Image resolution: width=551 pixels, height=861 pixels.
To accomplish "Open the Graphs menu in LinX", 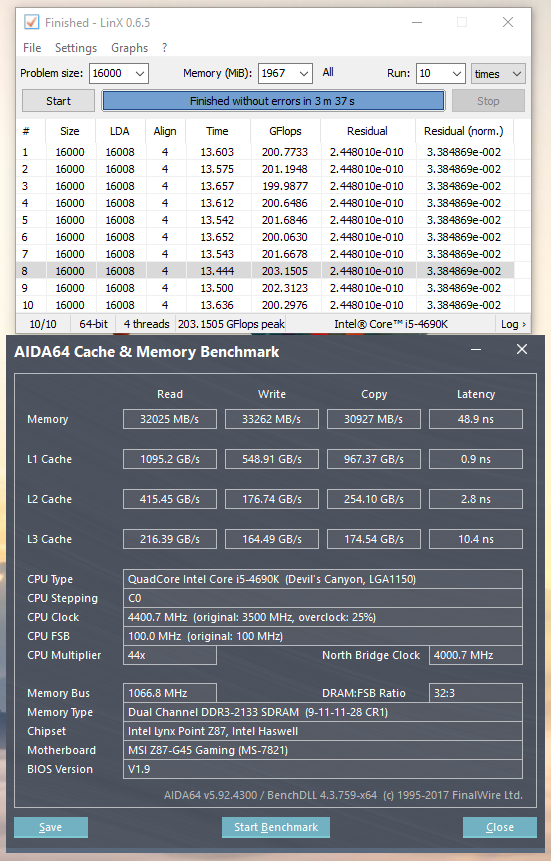I will pyautogui.click(x=130, y=48).
